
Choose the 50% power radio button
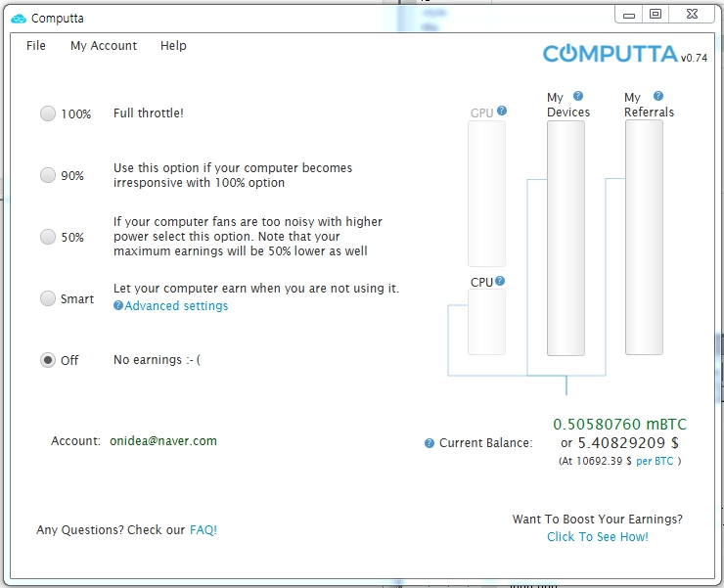pyautogui.click(x=48, y=237)
